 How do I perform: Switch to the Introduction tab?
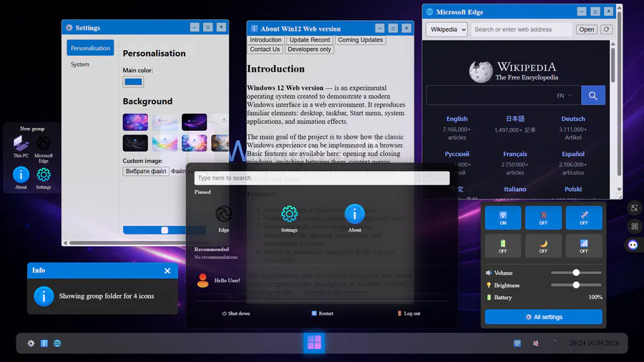[x=265, y=40]
